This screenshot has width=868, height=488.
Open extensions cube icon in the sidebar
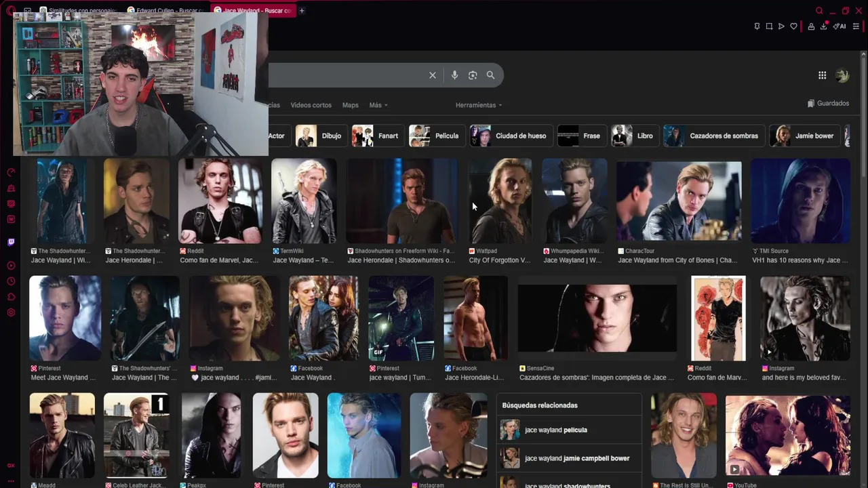pyautogui.click(x=11, y=297)
